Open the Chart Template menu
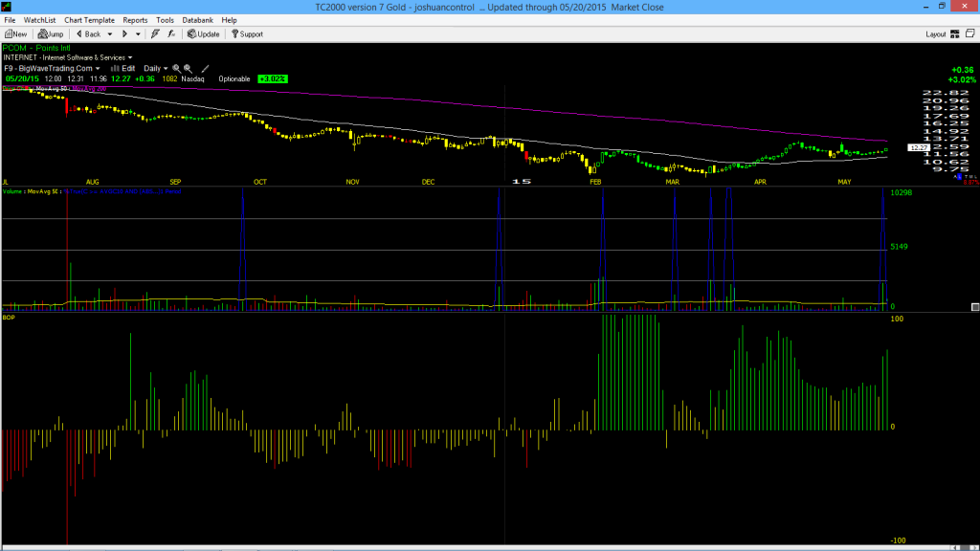Image resolution: width=980 pixels, height=551 pixels. point(89,20)
